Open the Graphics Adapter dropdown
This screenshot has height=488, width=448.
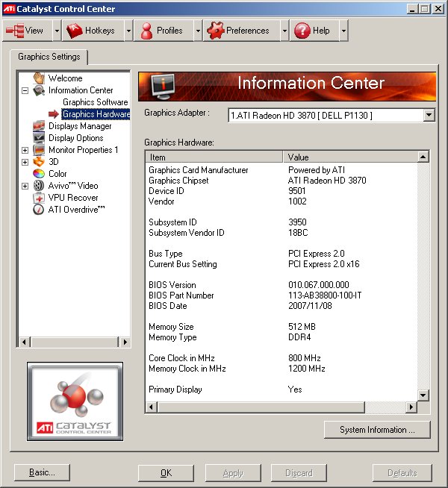(429, 115)
